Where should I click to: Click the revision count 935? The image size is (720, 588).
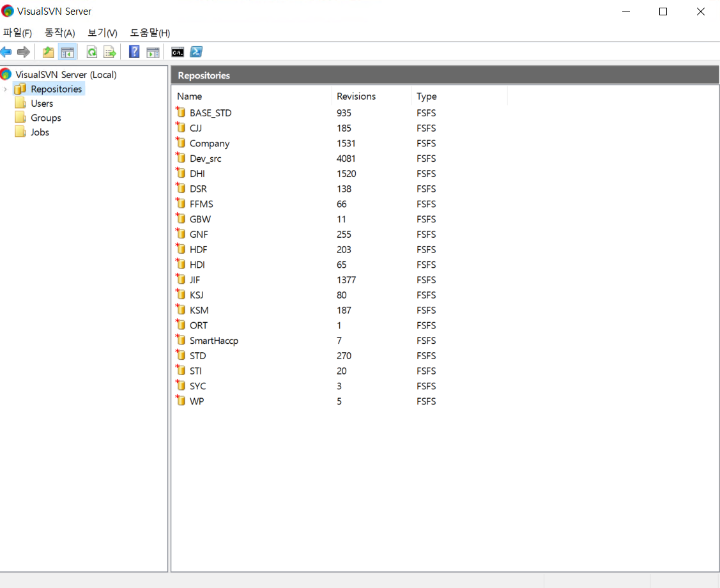(344, 113)
